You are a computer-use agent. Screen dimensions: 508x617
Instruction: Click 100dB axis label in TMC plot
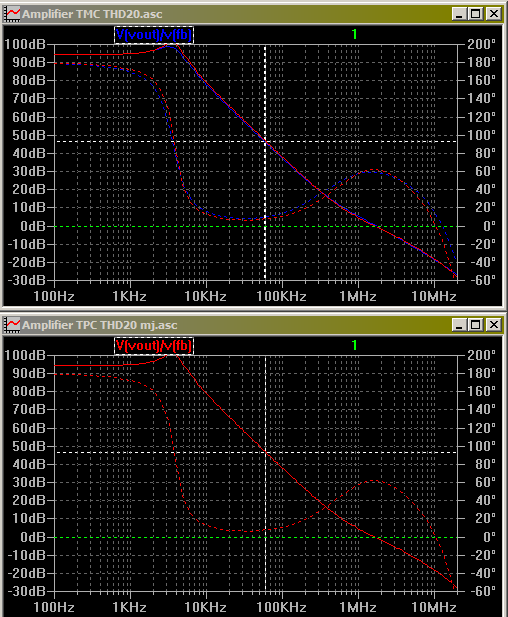click(25, 44)
